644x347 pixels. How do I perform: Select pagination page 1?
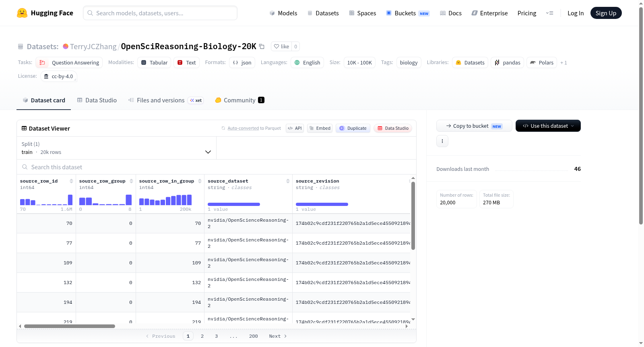(x=188, y=336)
